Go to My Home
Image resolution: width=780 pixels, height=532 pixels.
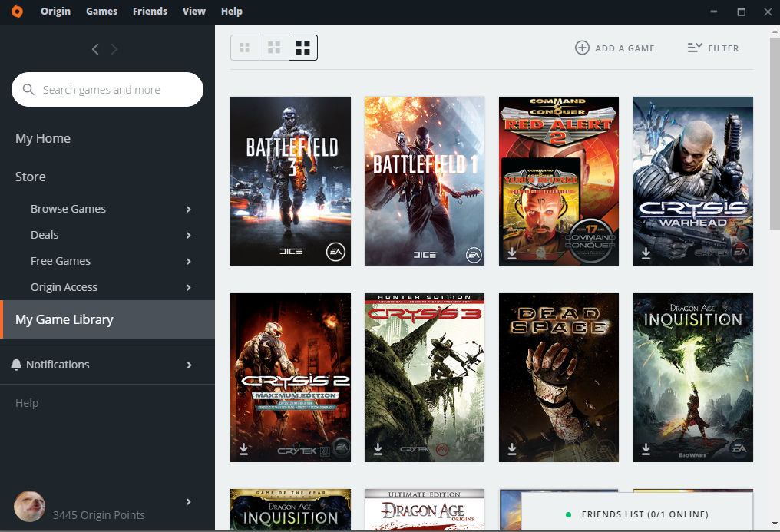[43, 138]
